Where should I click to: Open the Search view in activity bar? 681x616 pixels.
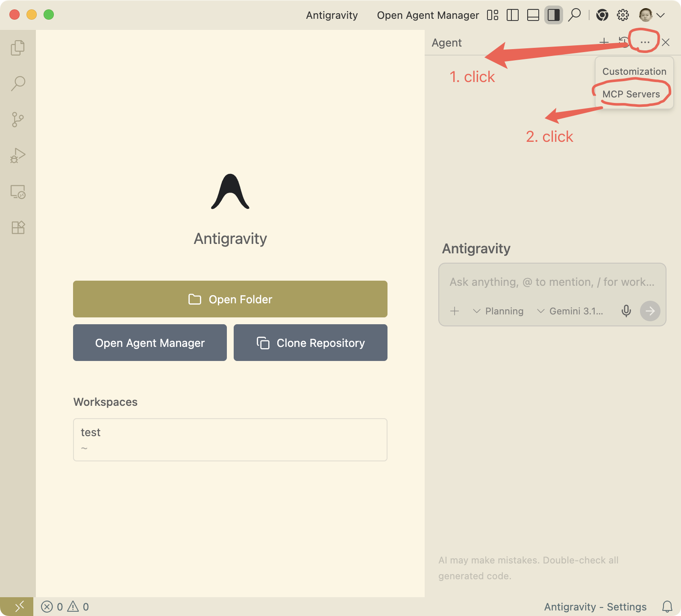[18, 83]
